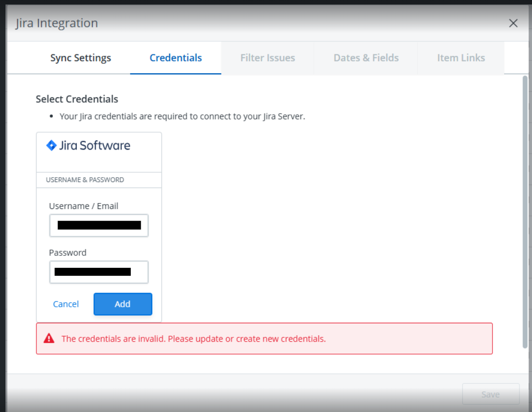Click the Jira Integration dialog title
The height and width of the screenshot is (412, 532).
pos(57,23)
